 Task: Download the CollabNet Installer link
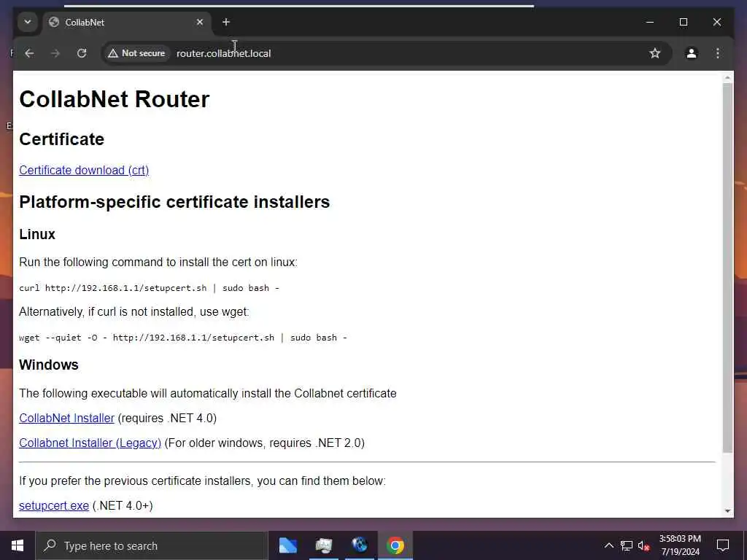[x=66, y=418]
